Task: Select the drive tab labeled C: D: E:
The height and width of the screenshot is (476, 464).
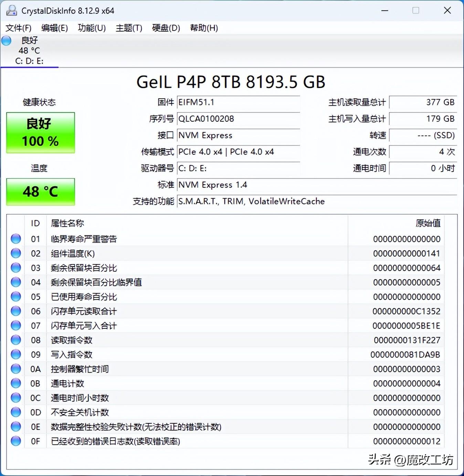Action: 30,51
